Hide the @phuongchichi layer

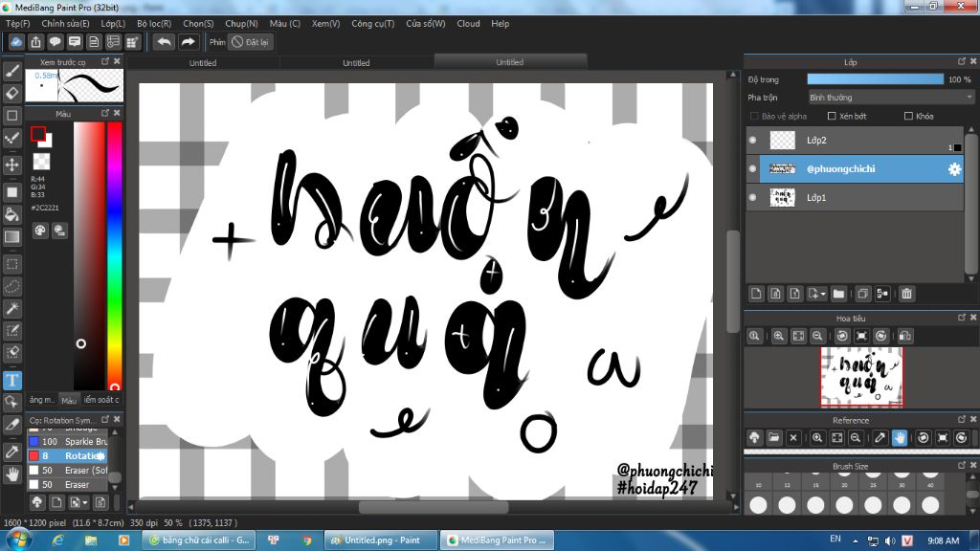click(752, 168)
